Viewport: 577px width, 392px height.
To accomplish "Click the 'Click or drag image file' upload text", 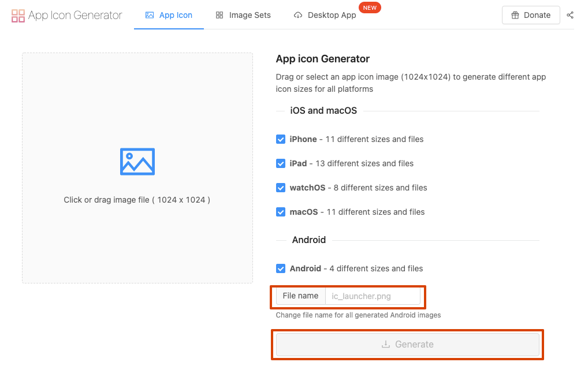I will pyautogui.click(x=137, y=200).
